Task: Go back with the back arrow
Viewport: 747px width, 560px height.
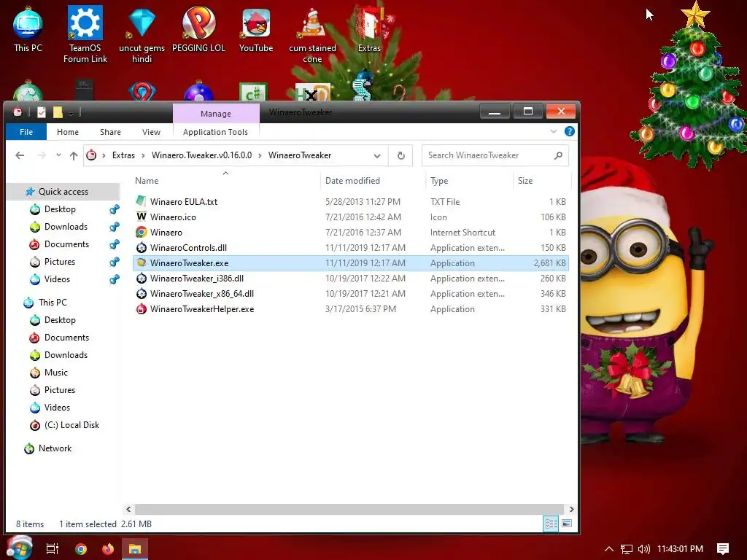Action: (20, 155)
